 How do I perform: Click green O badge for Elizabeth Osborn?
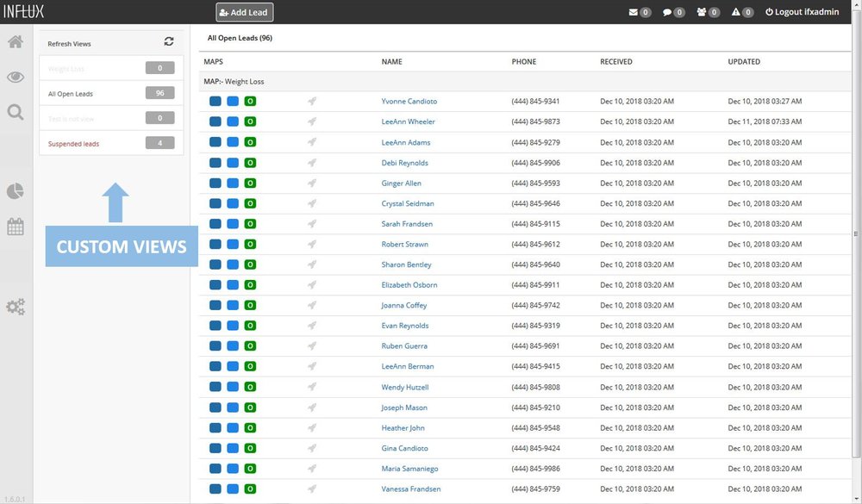[250, 284]
